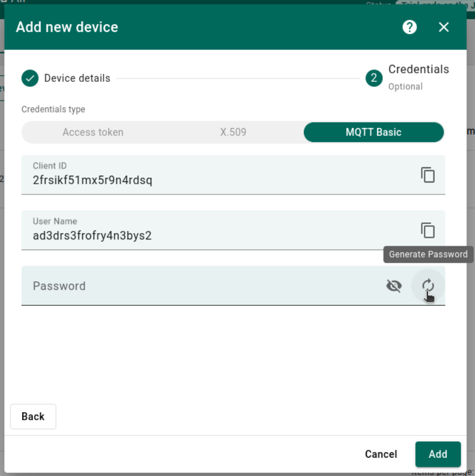Copy the Client ID value

(428, 175)
